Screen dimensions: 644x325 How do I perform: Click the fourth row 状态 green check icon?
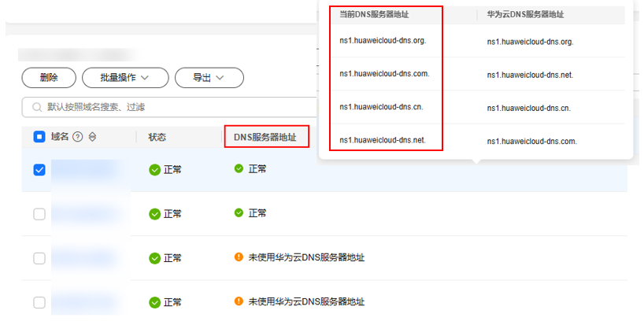(154, 302)
